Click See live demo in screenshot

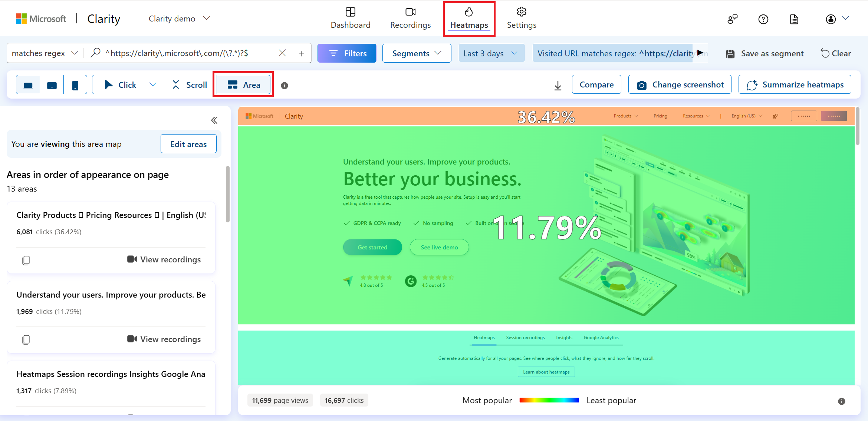tap(439, 247)
